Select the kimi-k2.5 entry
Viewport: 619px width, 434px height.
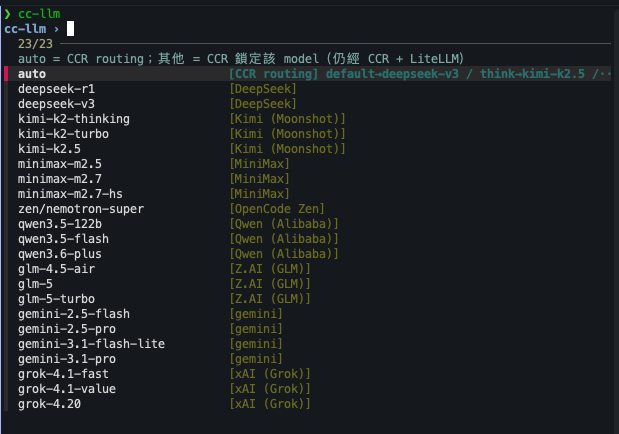tap(310, 149)
